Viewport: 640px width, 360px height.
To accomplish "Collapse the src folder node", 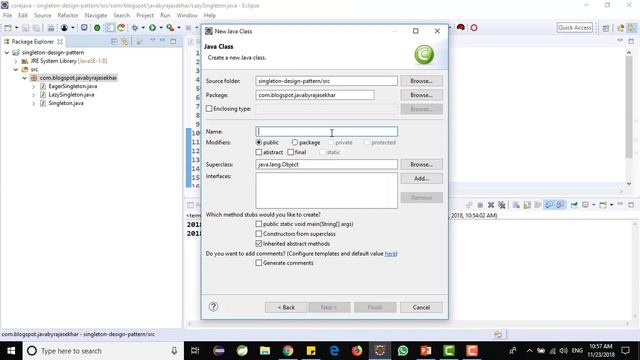I will (16, 69).
